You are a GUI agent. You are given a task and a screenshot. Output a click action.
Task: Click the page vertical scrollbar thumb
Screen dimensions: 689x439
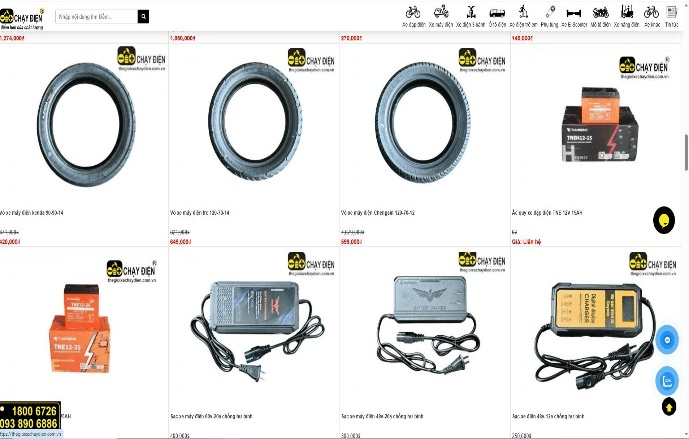[686, 152]
